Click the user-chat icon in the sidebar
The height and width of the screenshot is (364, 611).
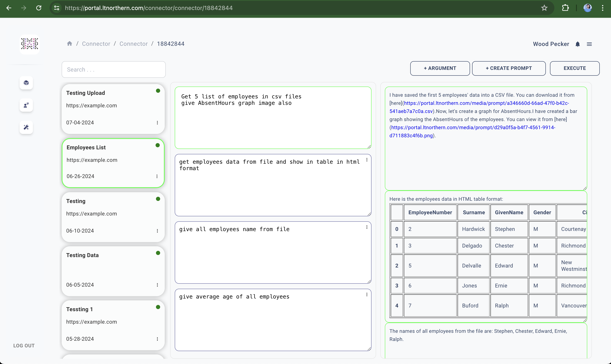(26, 105)
